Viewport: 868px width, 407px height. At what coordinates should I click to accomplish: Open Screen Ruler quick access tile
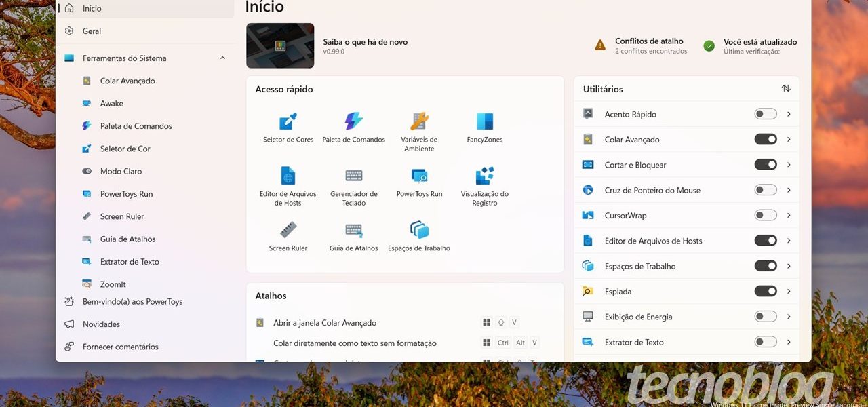pyautogui.click(x=288, y=236)
